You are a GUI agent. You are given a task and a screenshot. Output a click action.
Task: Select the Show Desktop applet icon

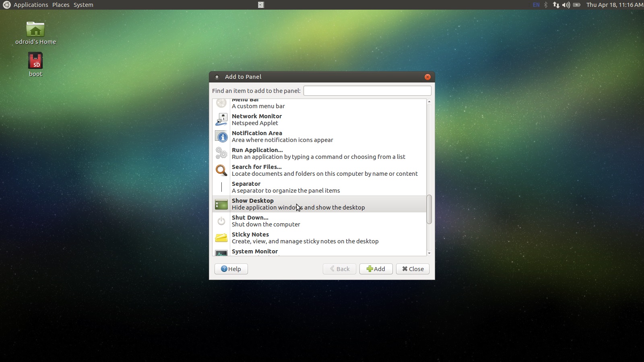point(221,204)
